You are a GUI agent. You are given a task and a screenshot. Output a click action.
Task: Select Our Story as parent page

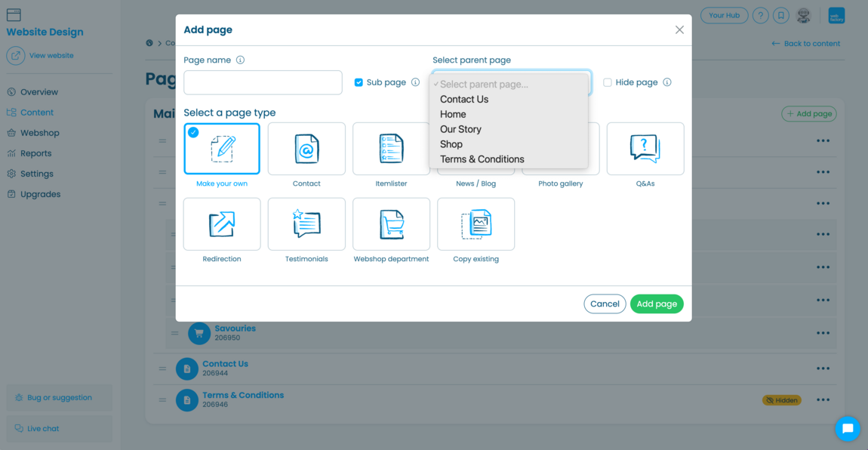[x=460, y=129]
